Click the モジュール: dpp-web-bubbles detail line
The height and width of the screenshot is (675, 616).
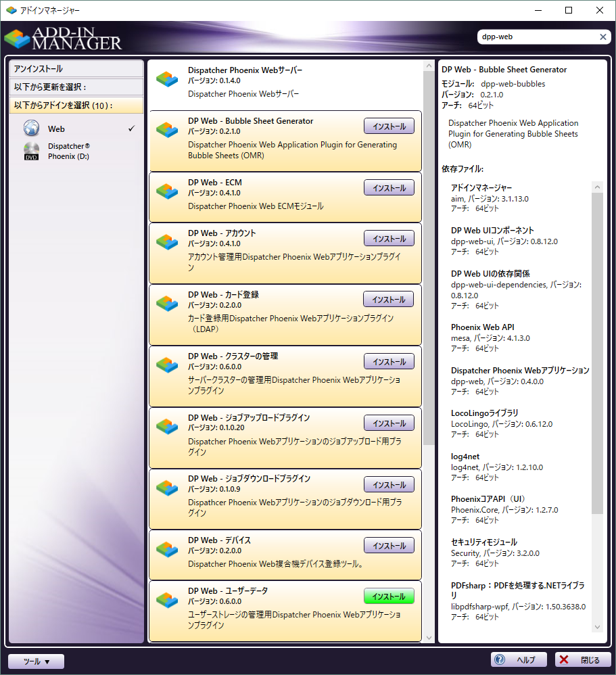pos(494,84)
